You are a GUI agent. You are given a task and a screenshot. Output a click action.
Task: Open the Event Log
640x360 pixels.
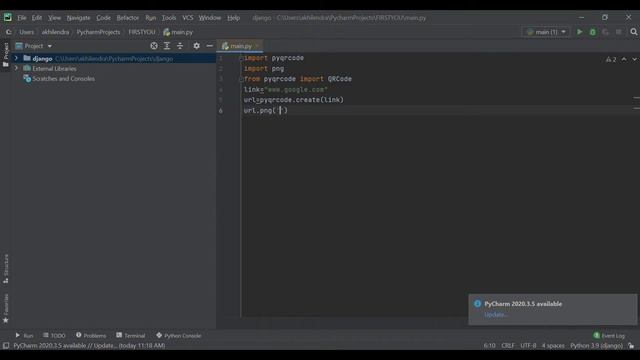[609, 336]
